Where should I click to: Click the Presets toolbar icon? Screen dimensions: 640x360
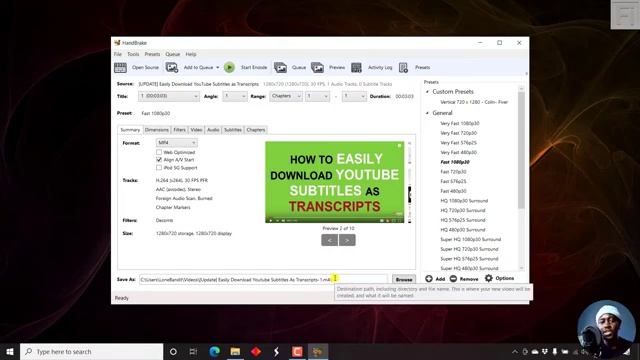click(403, 67)
